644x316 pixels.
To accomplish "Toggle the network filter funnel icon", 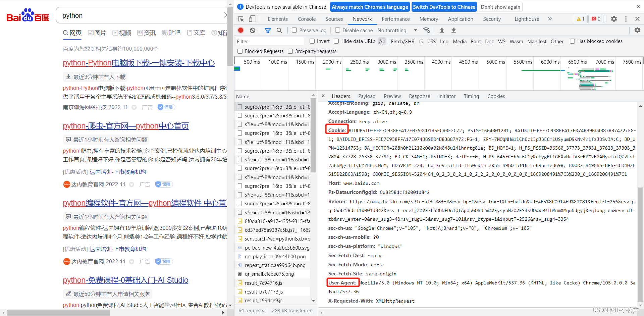I will (268, 30).
